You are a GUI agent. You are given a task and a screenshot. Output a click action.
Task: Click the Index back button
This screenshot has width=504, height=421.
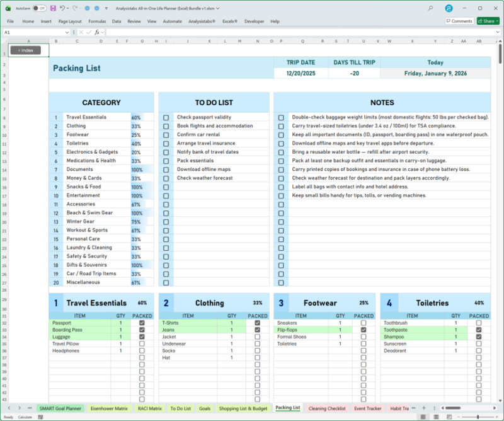coord(26,50)
